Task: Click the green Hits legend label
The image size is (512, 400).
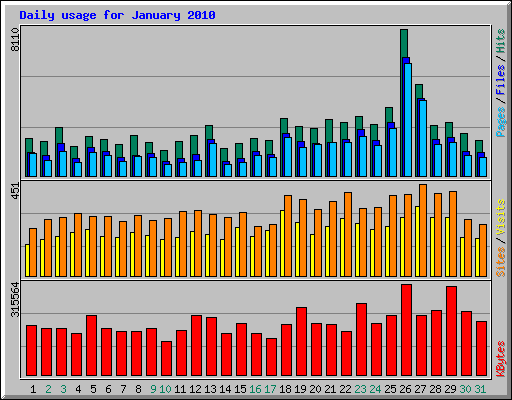Action: [x=501, y=41]
